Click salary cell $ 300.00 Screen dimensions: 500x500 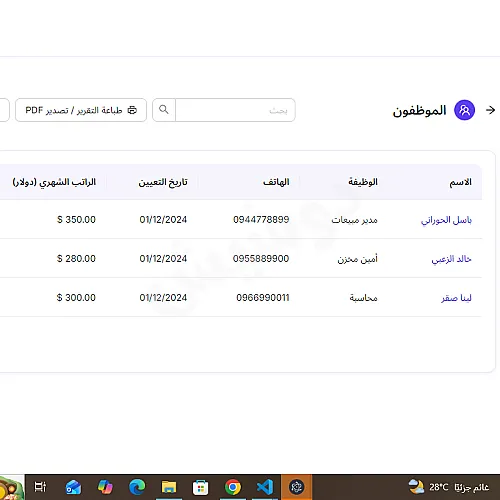click(76, 298)
